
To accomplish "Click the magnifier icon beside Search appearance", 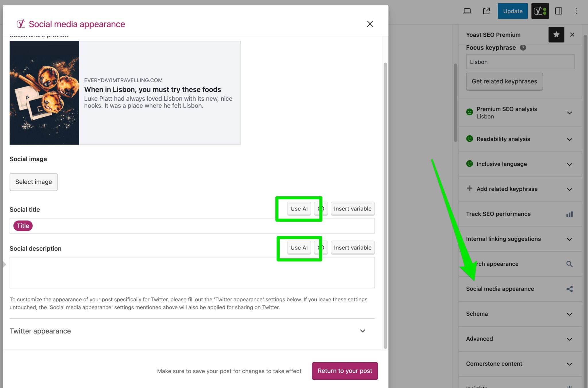I will pos(569,264).
